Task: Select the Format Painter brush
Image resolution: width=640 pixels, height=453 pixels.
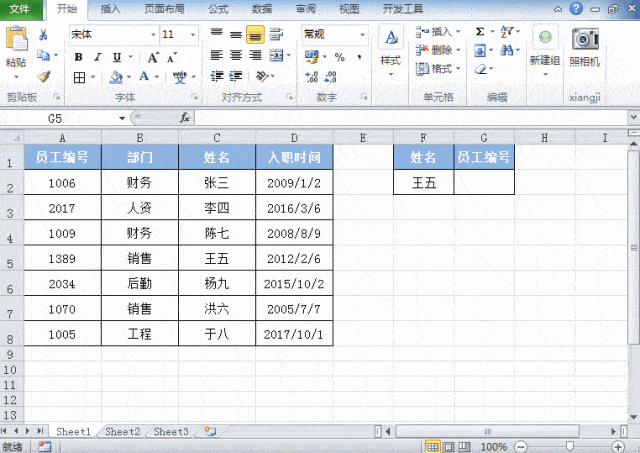Action: 44,76
